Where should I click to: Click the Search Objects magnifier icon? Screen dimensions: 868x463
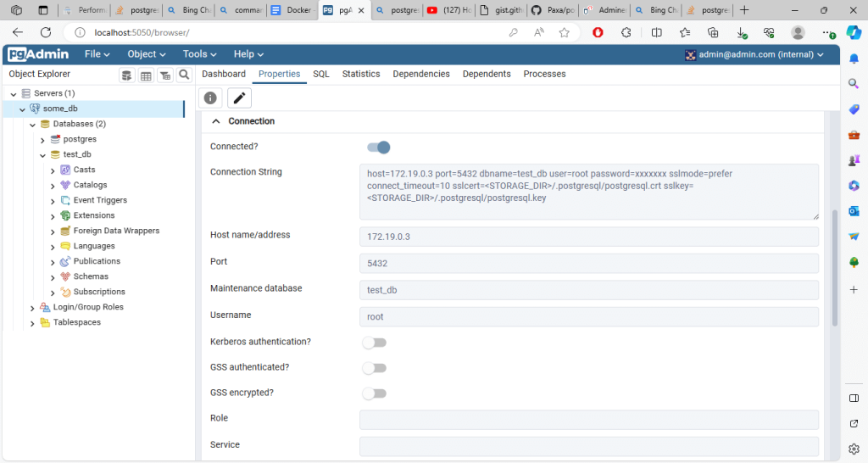pyautogui.click(x=184, y=75)
